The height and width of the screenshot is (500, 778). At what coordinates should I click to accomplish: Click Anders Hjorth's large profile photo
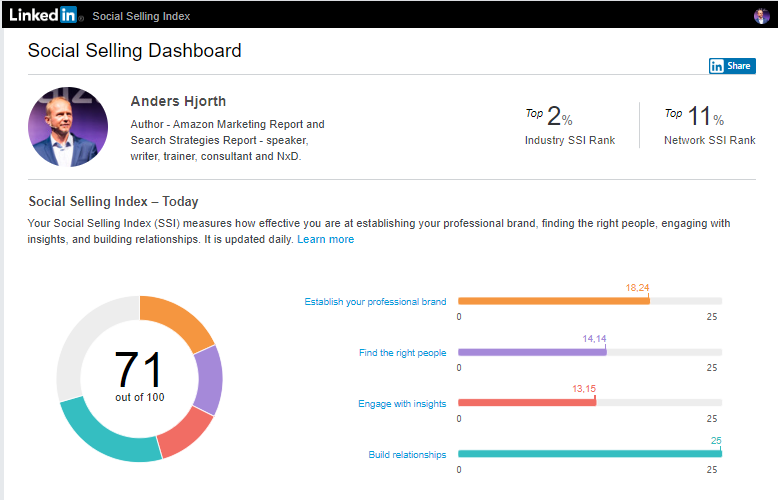click(68, 127)
